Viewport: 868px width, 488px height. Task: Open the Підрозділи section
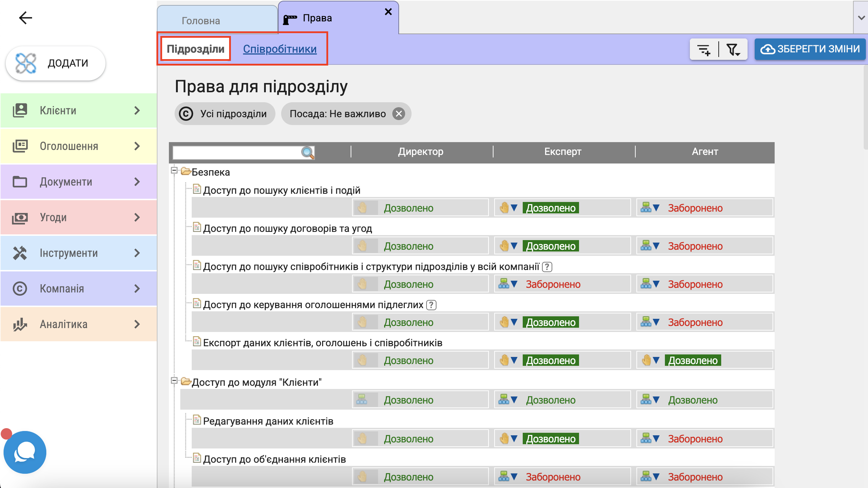click(x=196, y=49)
